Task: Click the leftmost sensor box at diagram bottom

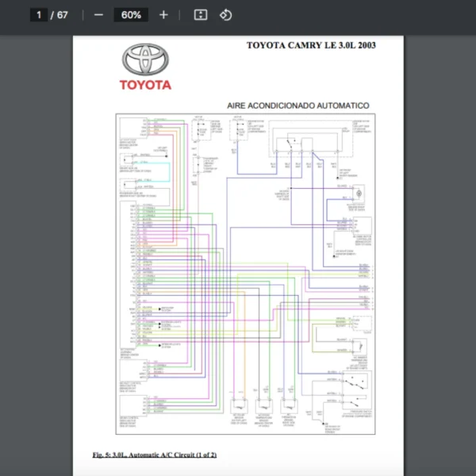Action: 238,405
